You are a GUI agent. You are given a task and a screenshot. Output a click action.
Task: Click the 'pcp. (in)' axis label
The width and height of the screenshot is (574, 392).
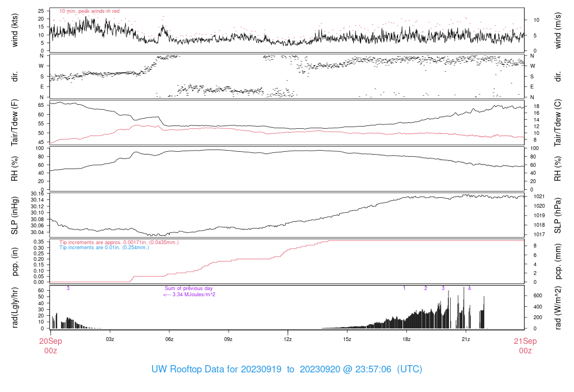(x=15, y=262)
